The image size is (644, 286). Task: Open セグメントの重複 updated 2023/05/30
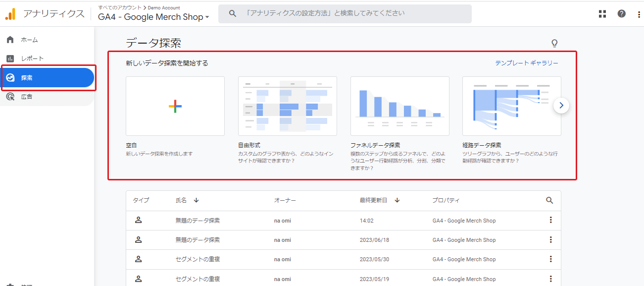(x=198, y=259)
